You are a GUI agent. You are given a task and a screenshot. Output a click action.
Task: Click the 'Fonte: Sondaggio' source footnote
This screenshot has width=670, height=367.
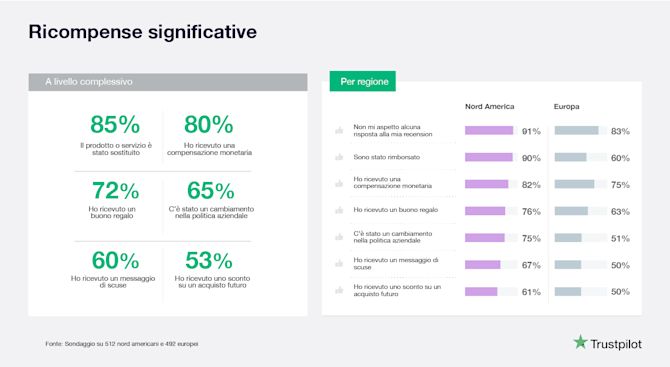tap(122, 344)
